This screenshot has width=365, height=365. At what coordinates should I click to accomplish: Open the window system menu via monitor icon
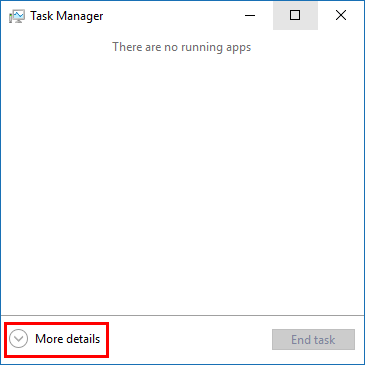coord(17,16)
